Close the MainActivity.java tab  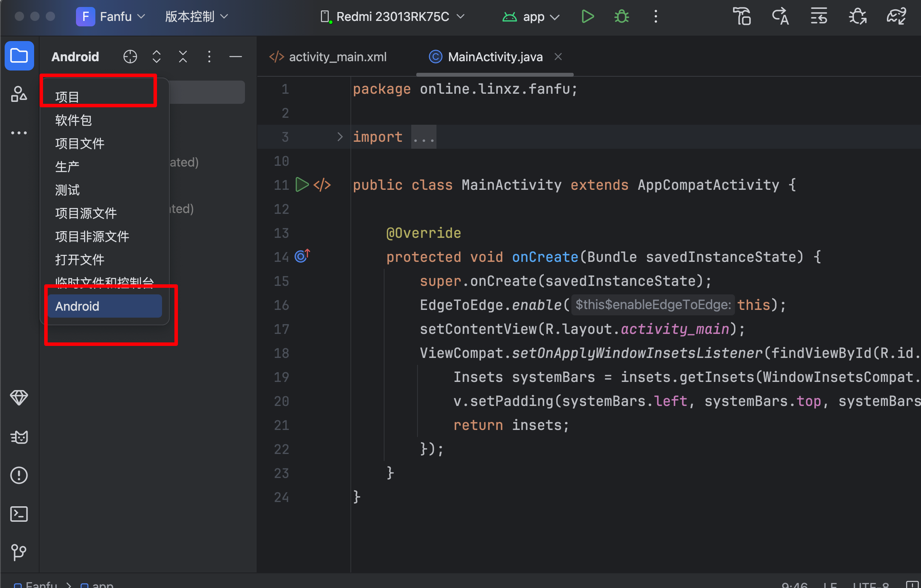tap(558, 57)
